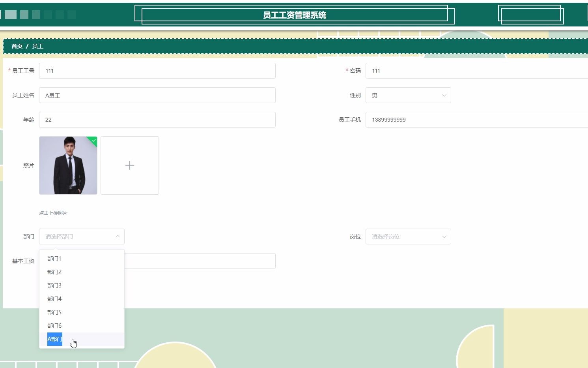Click the plus icon to upload photo
Viewport: 588px width, 368px height.
coord(130,165)
